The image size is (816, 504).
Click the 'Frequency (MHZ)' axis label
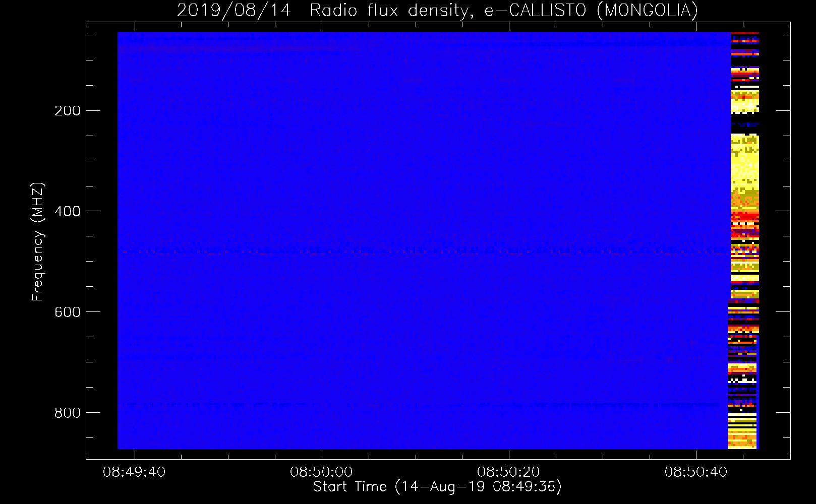[x=37, y=242]
